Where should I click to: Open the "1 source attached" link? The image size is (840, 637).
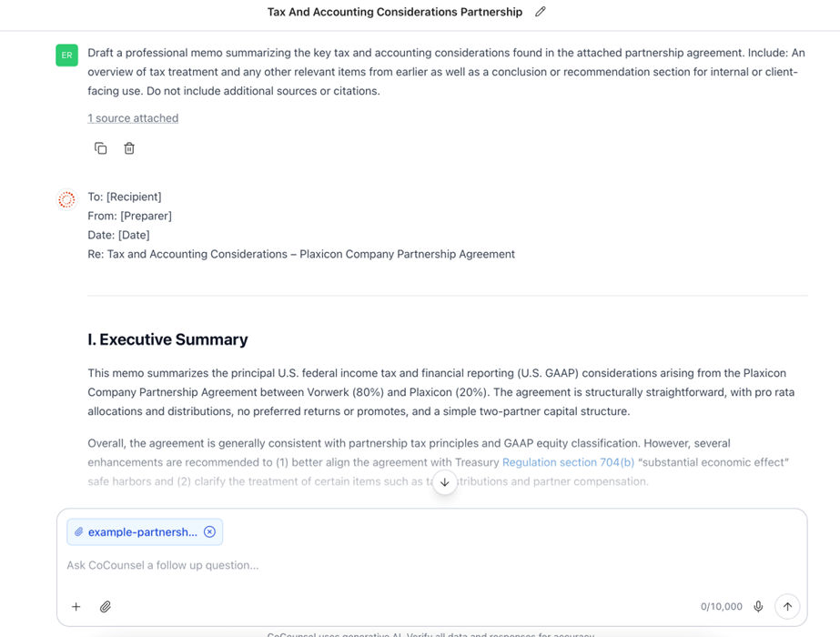tap(133, 118)
